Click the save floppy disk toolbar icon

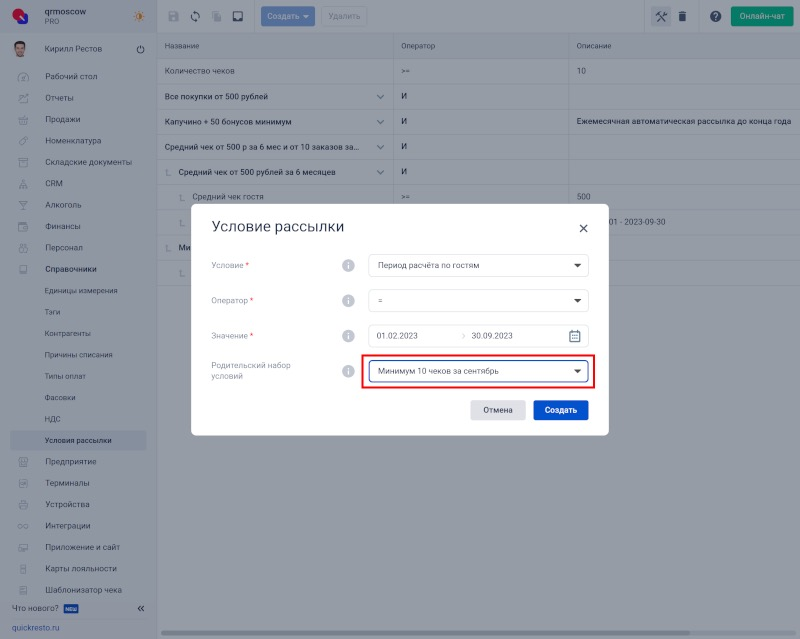pyautogui.click(x=173, y=16)
